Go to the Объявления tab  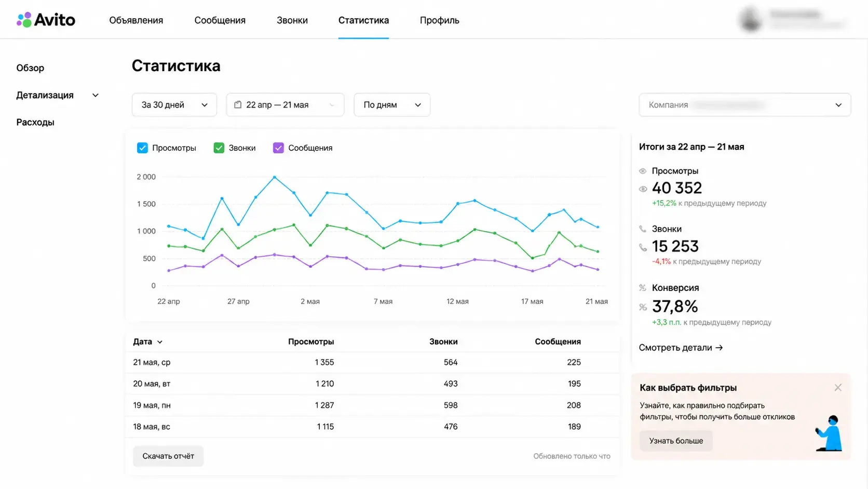coord(136,20)
